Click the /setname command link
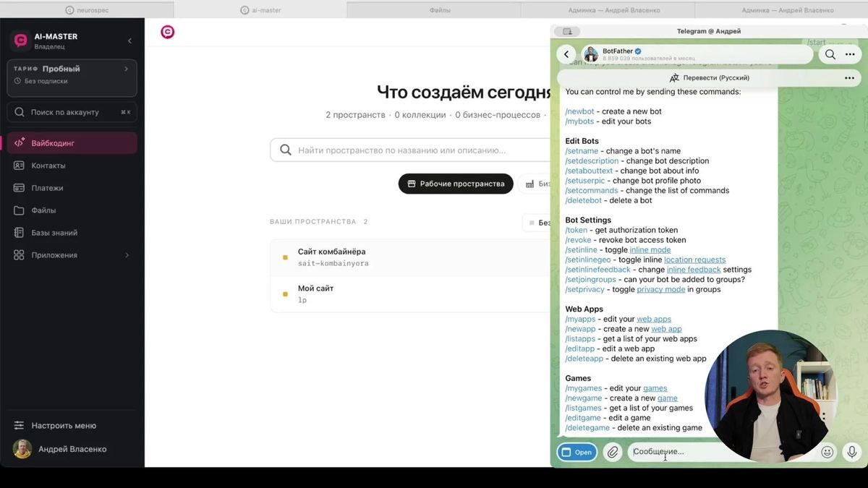 [x=582, y=151]
